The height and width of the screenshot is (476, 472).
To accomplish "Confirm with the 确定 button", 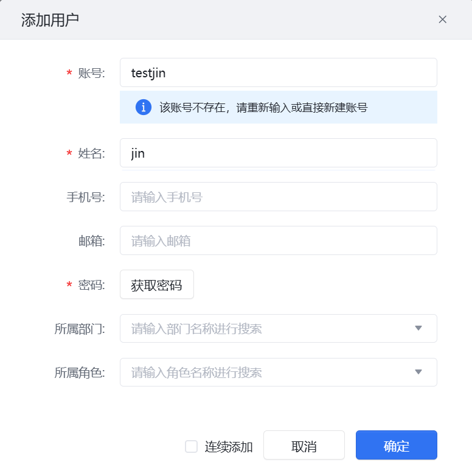I will tap(397, 447).
